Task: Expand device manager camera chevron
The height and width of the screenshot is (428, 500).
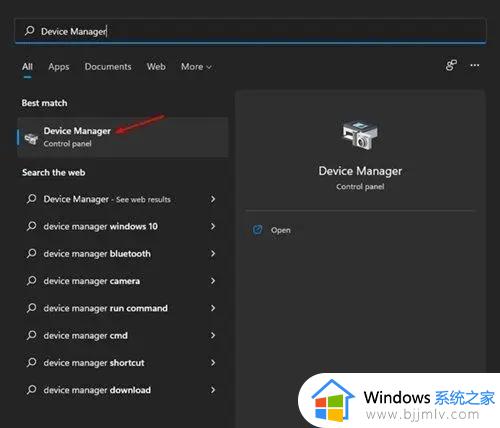Action: click(213, 281)
